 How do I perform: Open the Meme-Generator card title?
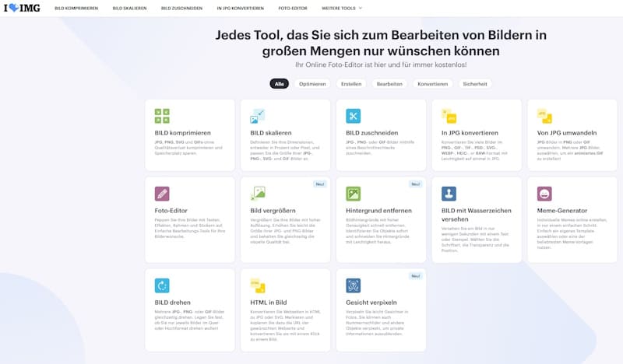coord(562,211)
